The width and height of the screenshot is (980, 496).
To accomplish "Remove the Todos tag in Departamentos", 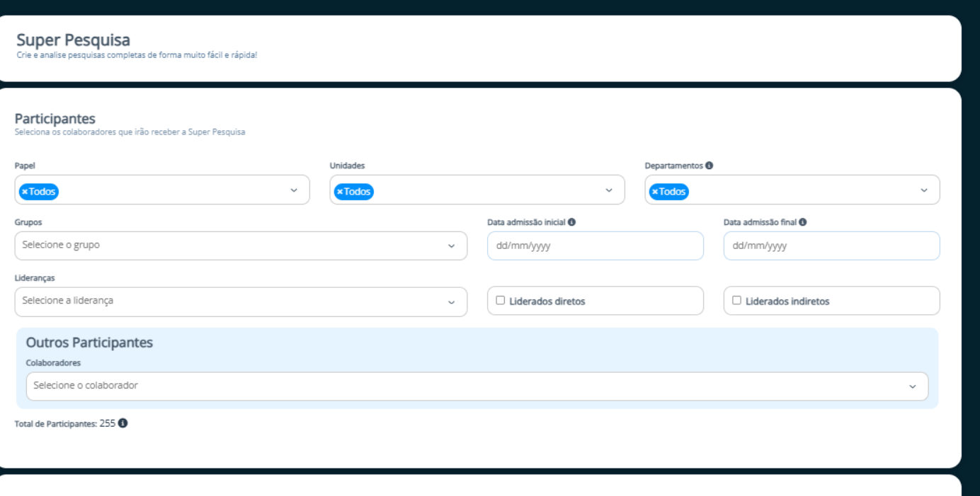I will [x=655, y=192].
